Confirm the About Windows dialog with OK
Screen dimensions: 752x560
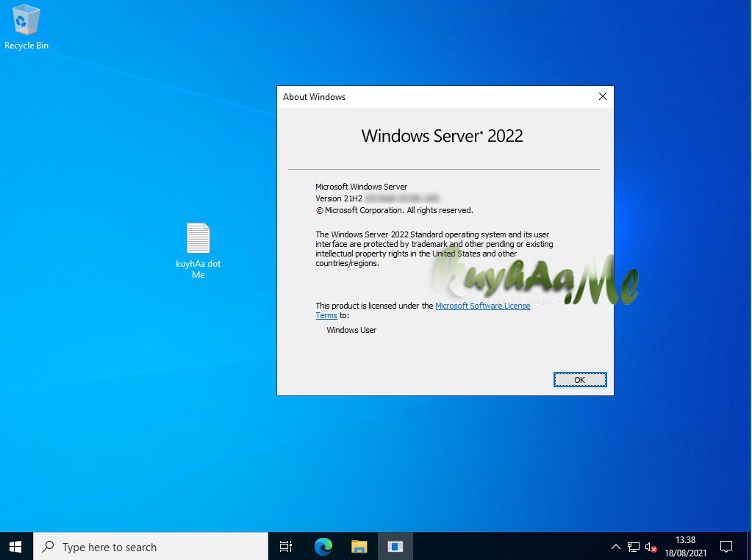pyautogui.click(x=580, y=379)
